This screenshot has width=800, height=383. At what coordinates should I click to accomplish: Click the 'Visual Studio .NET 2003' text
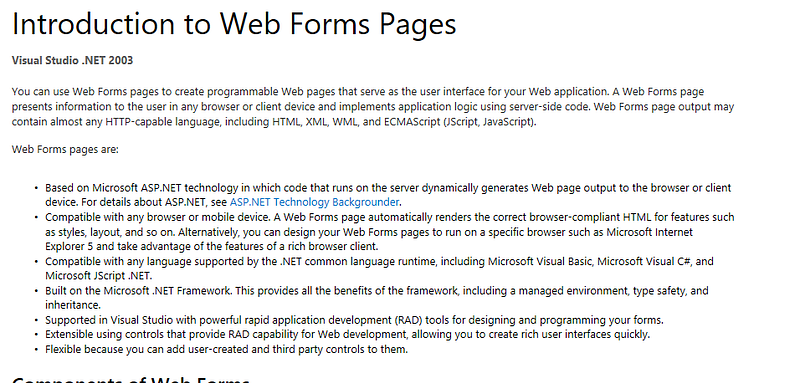72,60
